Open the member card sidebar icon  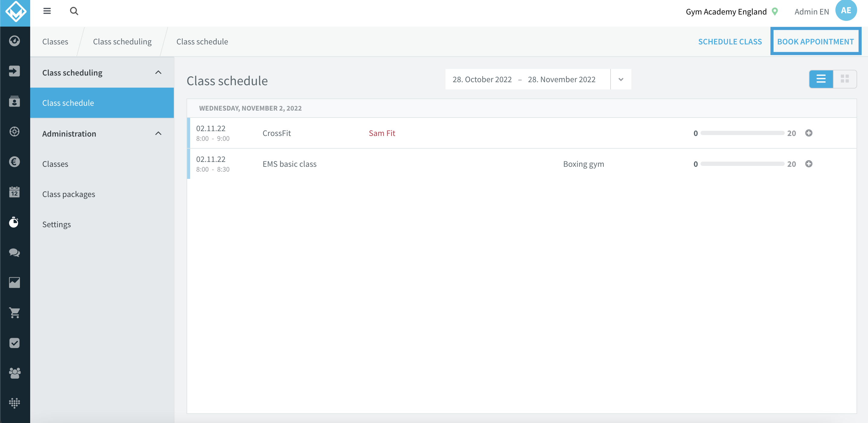[14, 101]
